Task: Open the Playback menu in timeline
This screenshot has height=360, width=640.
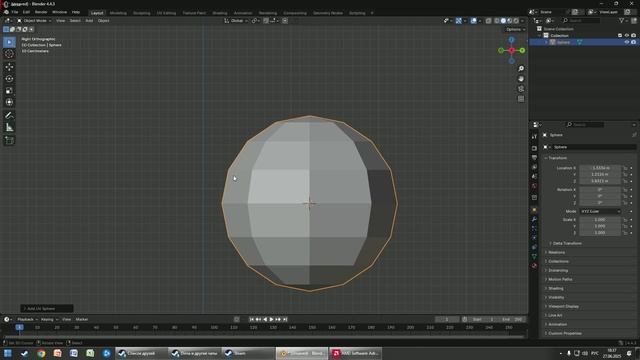Action: click(27, 319)
